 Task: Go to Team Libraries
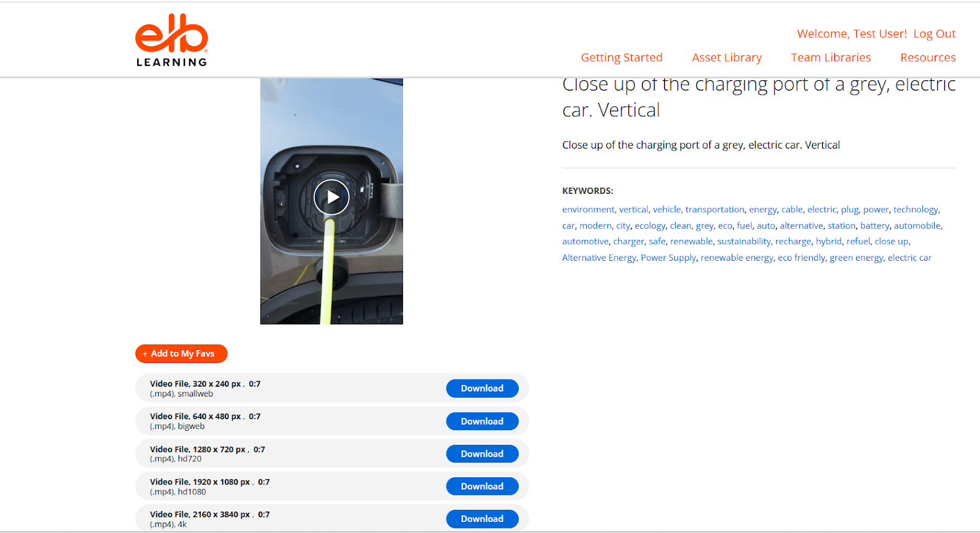click(x=831, y=58)
